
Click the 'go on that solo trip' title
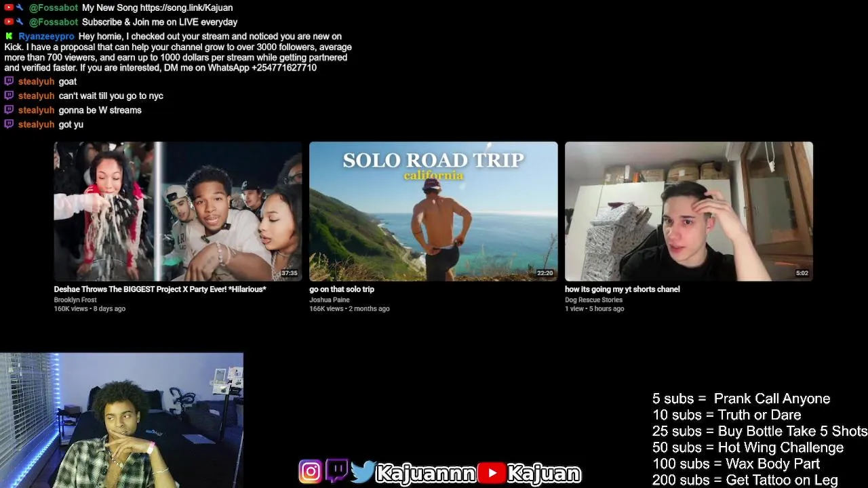click(342, 289)
